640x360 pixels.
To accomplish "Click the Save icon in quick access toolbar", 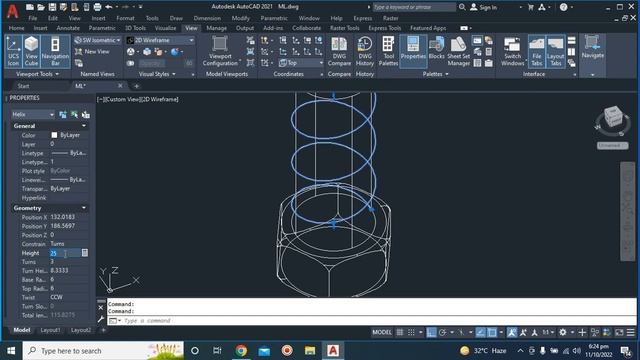I will [x=52, y=7].
